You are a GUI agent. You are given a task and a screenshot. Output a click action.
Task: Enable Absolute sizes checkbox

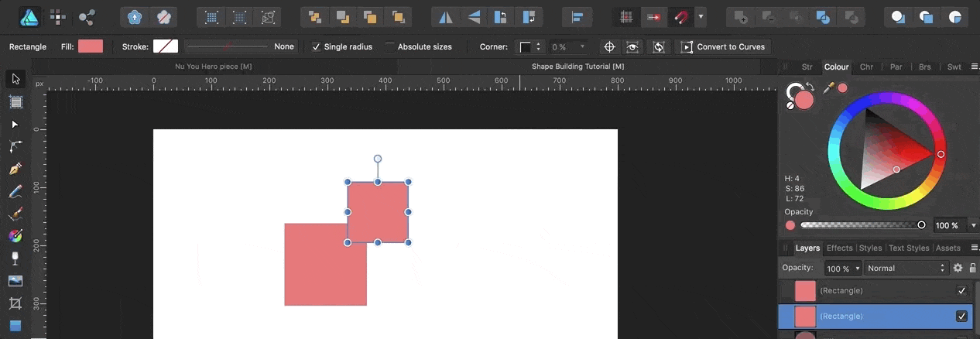click(x=390, y=47)
